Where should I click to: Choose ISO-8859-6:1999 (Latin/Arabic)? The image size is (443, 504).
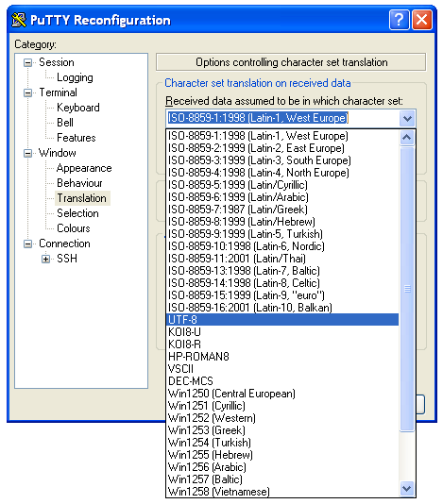pyautogui.click(x=282, y=197)
